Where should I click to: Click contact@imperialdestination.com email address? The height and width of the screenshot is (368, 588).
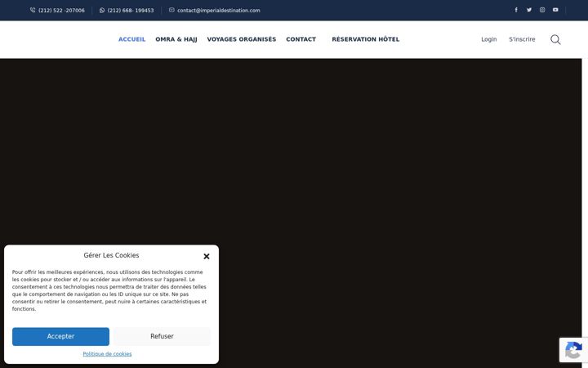(219, 11)
